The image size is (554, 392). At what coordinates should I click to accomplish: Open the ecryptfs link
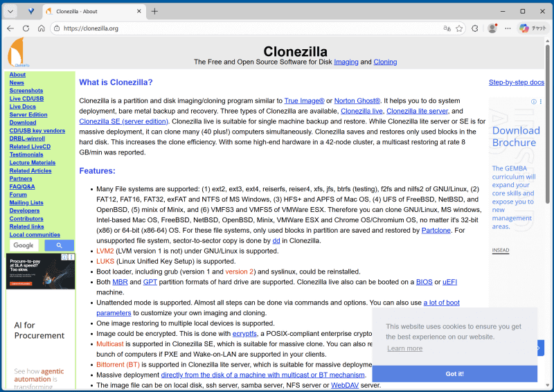(244, 334)
